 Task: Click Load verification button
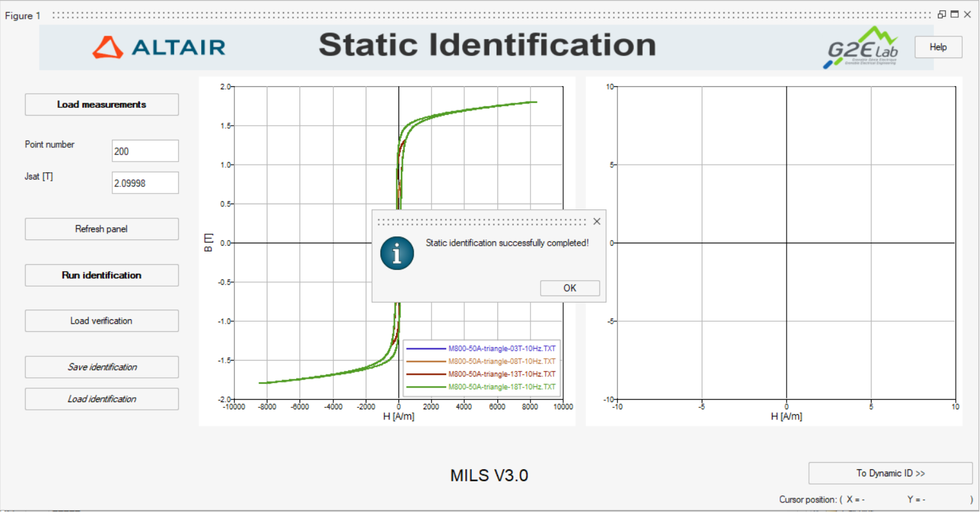pos(102,321)
